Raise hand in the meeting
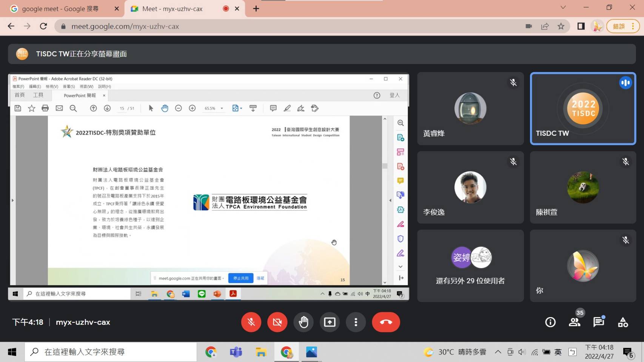 click(x=304, y=322)
